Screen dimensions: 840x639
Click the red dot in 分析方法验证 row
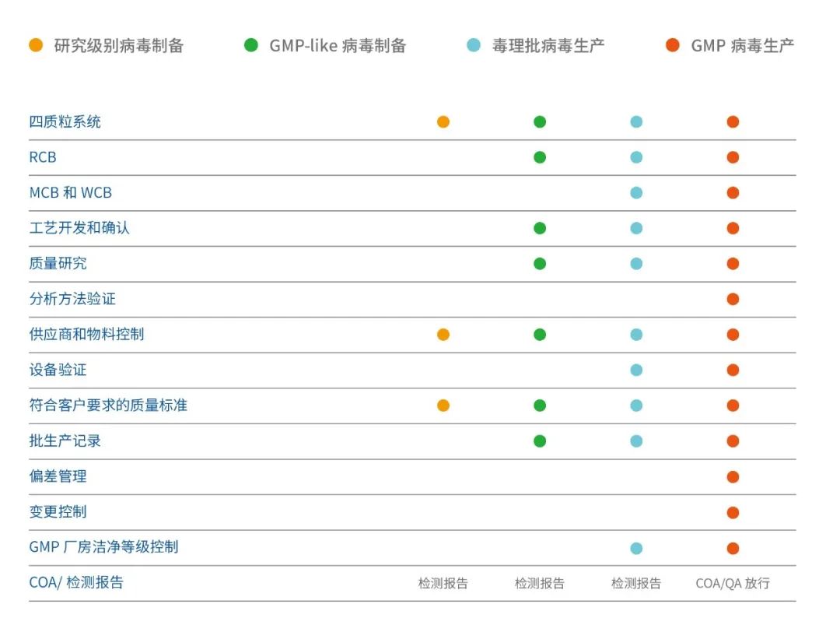point(733,299)
